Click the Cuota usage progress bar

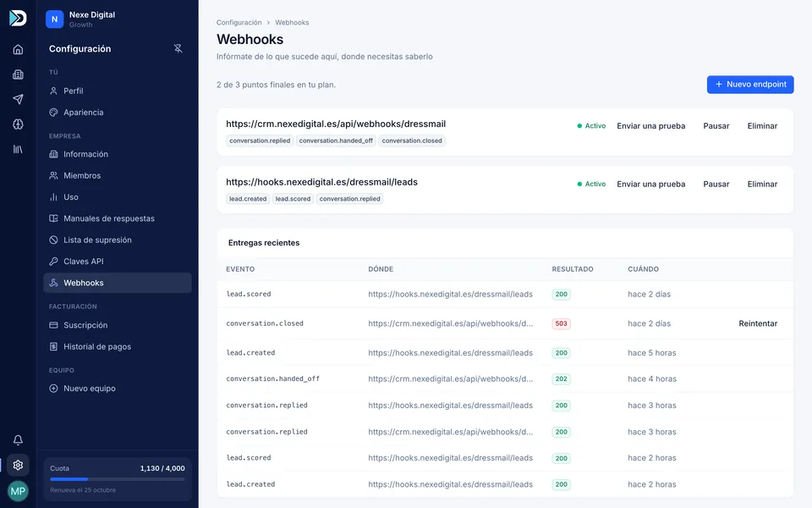118,479
